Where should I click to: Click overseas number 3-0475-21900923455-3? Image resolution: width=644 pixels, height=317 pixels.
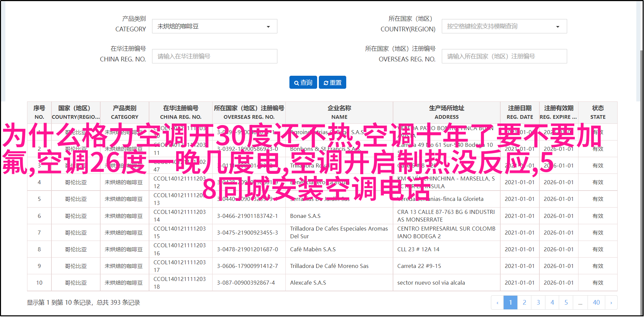tap(247, 233)
